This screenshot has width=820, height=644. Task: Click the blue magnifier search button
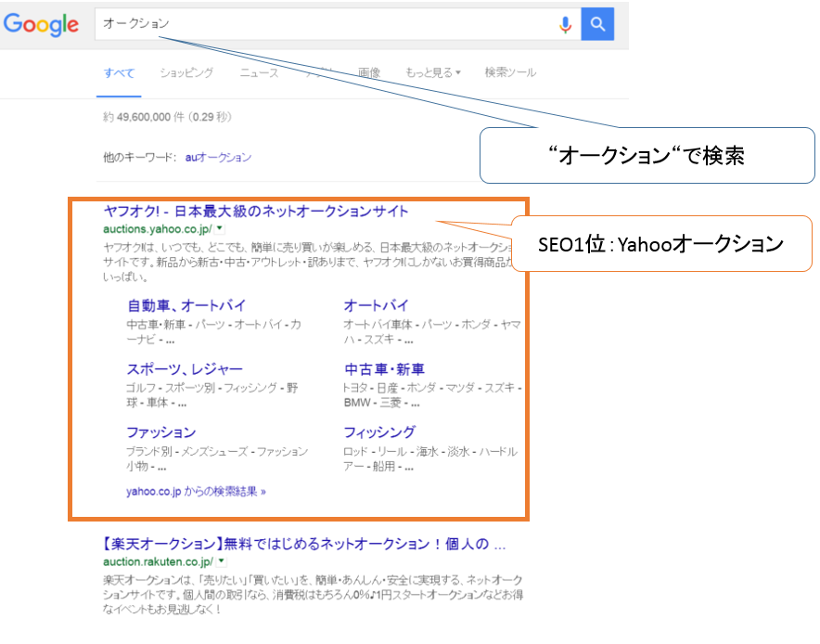click(597, 23)
